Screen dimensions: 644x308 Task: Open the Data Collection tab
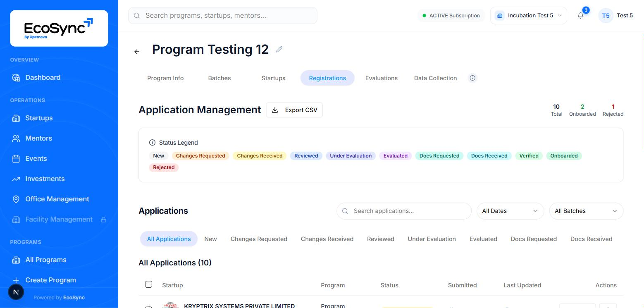click(436, 78)
